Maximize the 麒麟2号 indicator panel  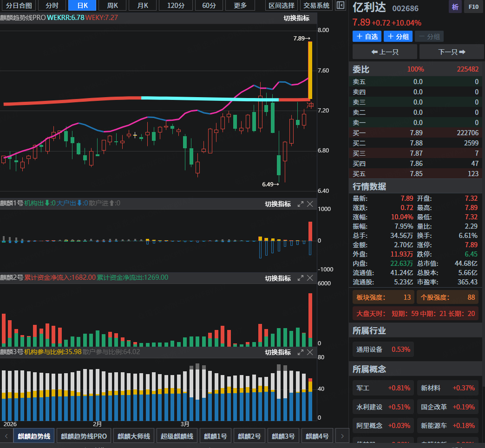(x=300, y=278)
